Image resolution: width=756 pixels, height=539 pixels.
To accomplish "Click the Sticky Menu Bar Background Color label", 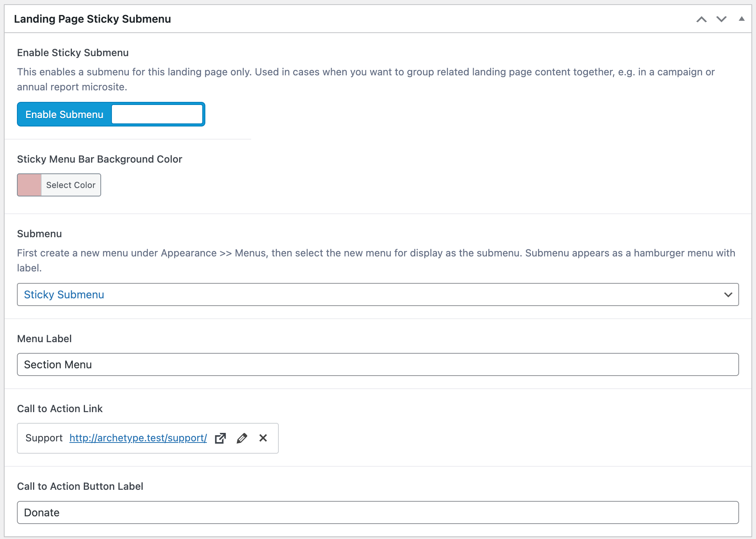I will (100, 159).
